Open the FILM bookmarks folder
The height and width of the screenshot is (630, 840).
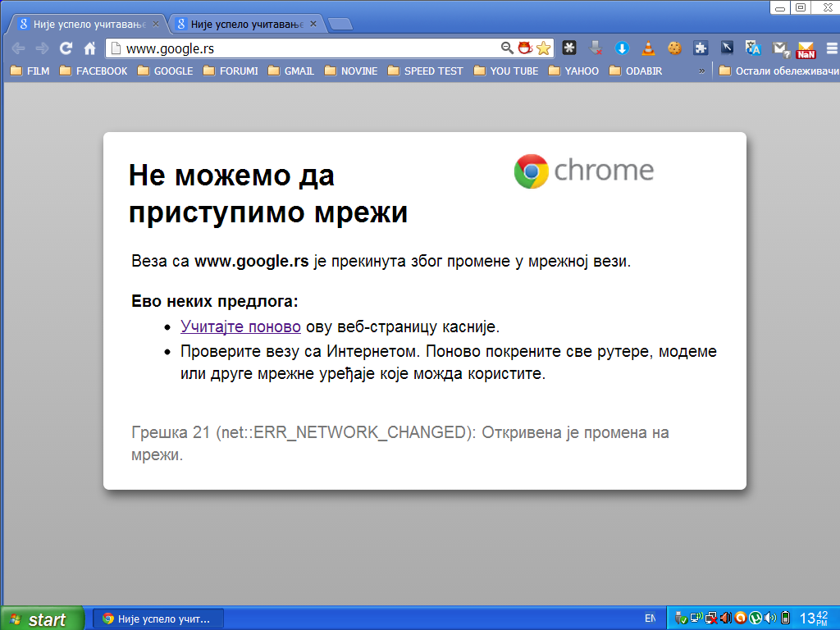click(30, 71)
